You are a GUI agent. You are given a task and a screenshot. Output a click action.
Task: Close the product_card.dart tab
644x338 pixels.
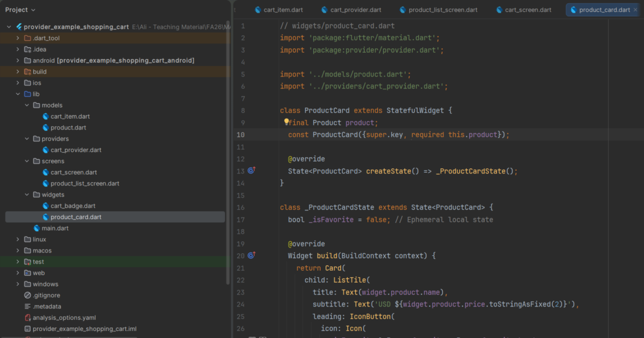click(x=635, y=10)
